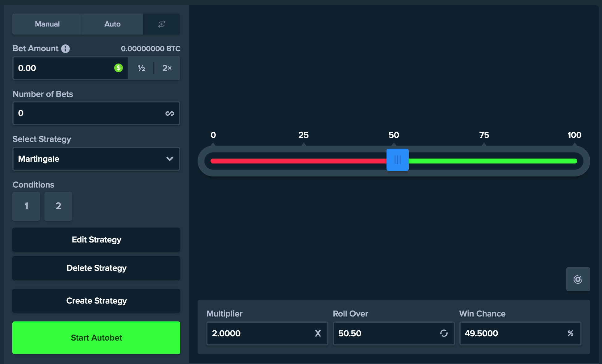Click the info icon next to Bet Amount
Image resolution: width=602 pixels, height=364 pixels.
tap(65, 48)
